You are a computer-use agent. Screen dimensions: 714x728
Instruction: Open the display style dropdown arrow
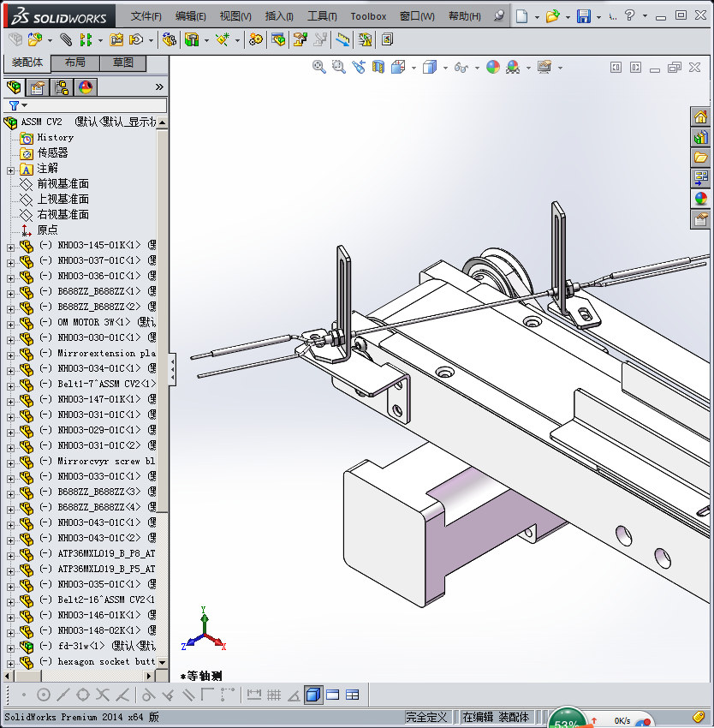446,67
